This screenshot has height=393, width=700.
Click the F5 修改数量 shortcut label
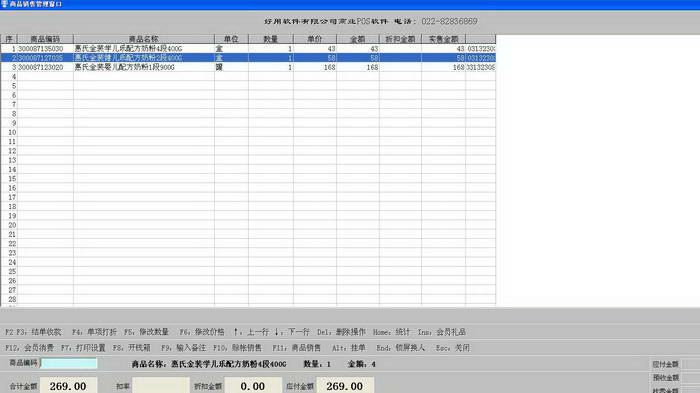[146, 332]
